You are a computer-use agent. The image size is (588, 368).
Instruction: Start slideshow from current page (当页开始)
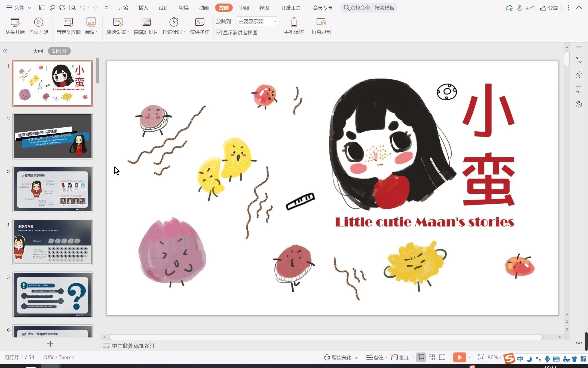click(38, 26)
